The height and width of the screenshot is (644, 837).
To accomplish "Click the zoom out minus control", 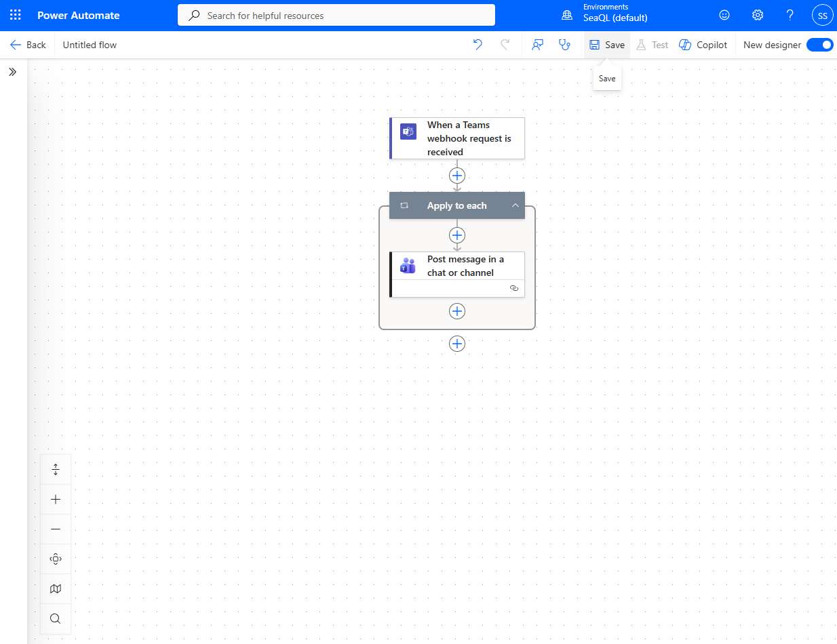I will 56,529.
